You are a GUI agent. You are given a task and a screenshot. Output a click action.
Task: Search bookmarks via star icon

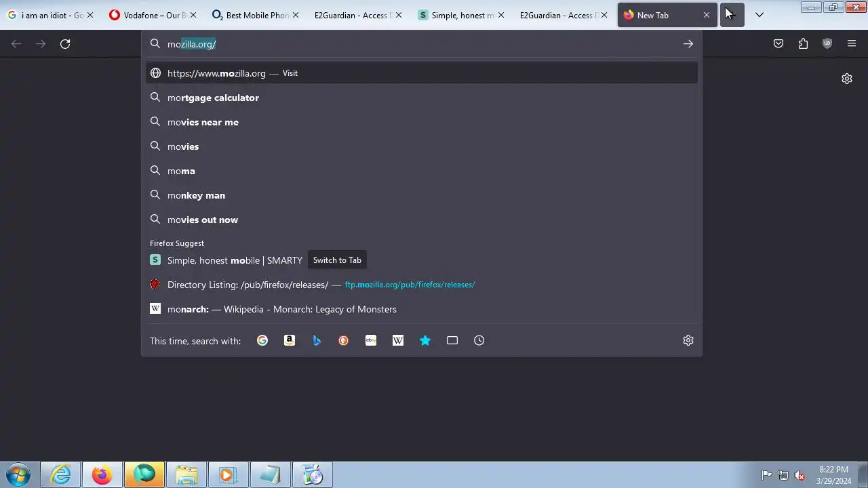(425, 340)
